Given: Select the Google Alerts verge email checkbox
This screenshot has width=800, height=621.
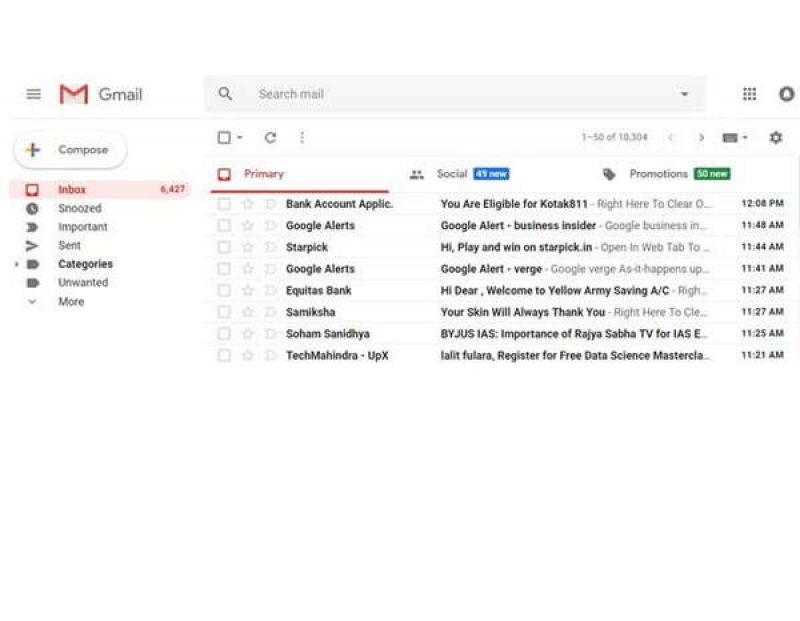Looking at the screenshot, I should tap(224, 268).
